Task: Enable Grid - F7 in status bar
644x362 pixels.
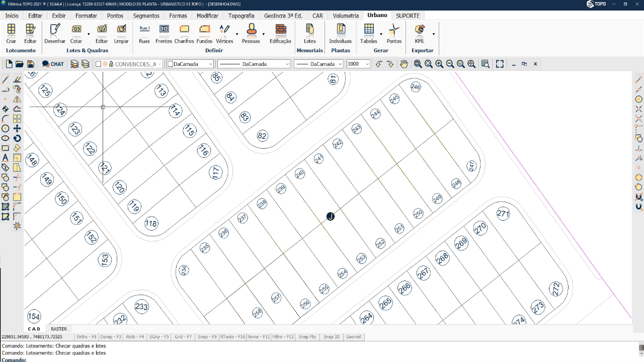Action: pyautogui.click(x=183, y=337)
